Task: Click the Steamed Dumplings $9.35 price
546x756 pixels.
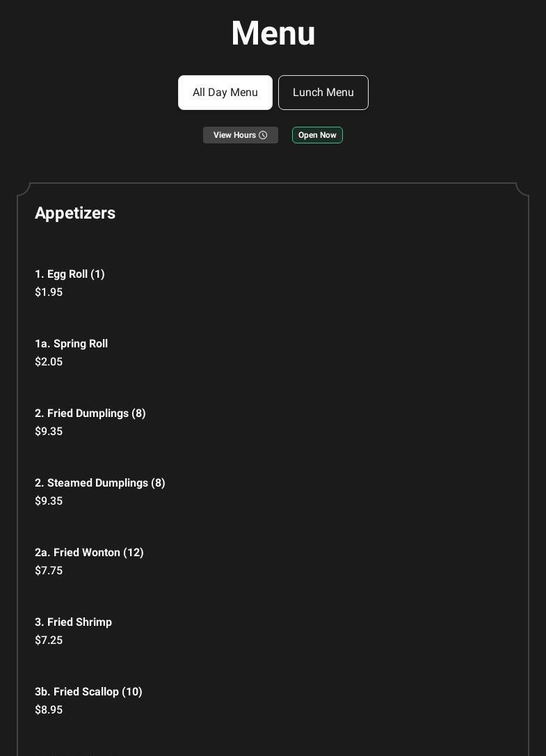Action: 49,501
